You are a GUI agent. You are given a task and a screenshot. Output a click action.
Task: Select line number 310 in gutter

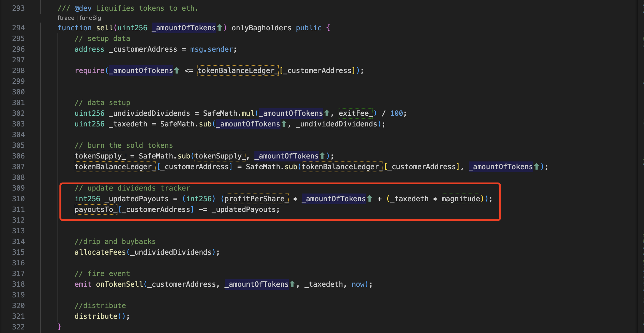[x=18, y=199]
